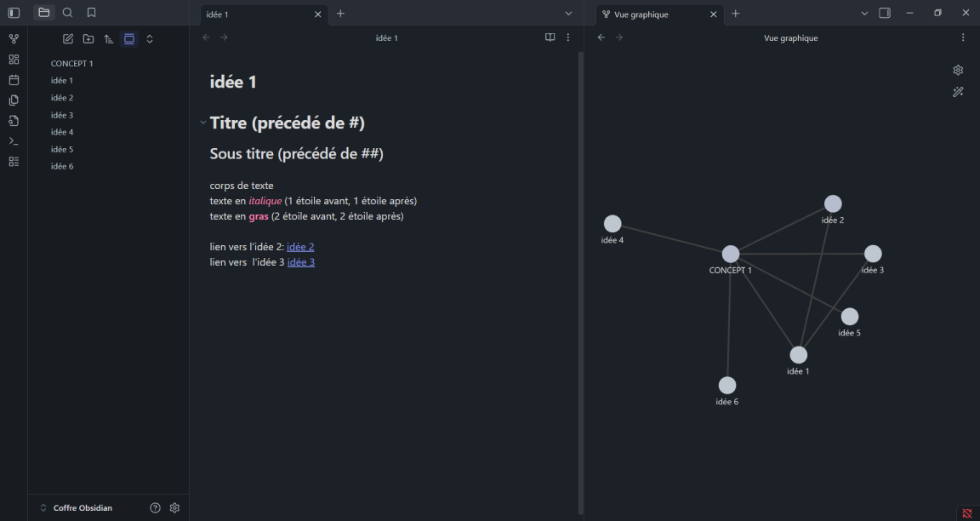Click the CONCEPT 1 node in graph

coord(730,254)
